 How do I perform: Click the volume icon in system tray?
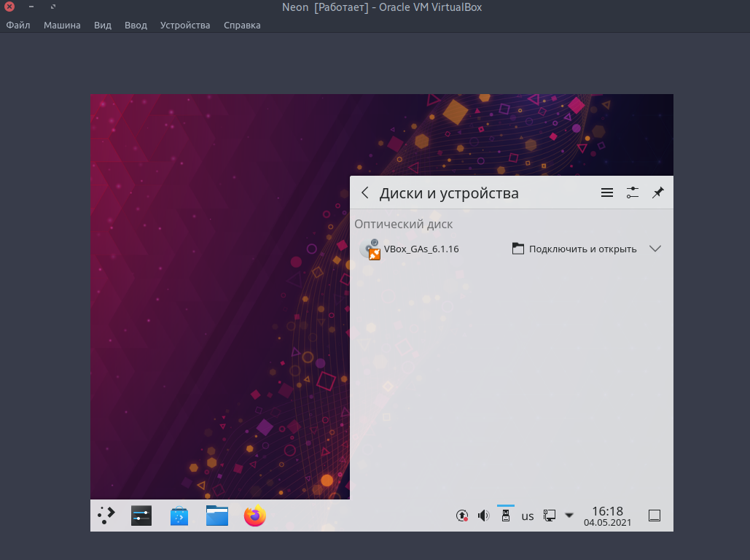pos(483,516)
